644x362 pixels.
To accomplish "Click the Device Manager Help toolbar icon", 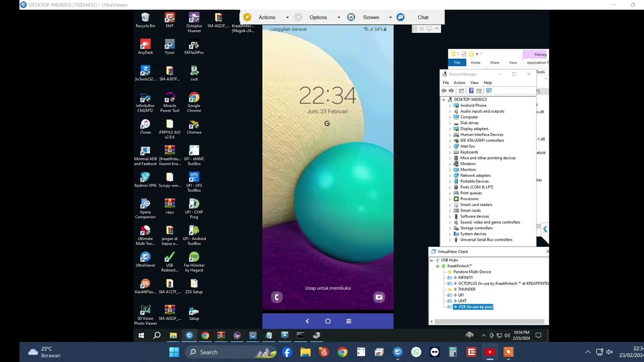I will 471,90.
